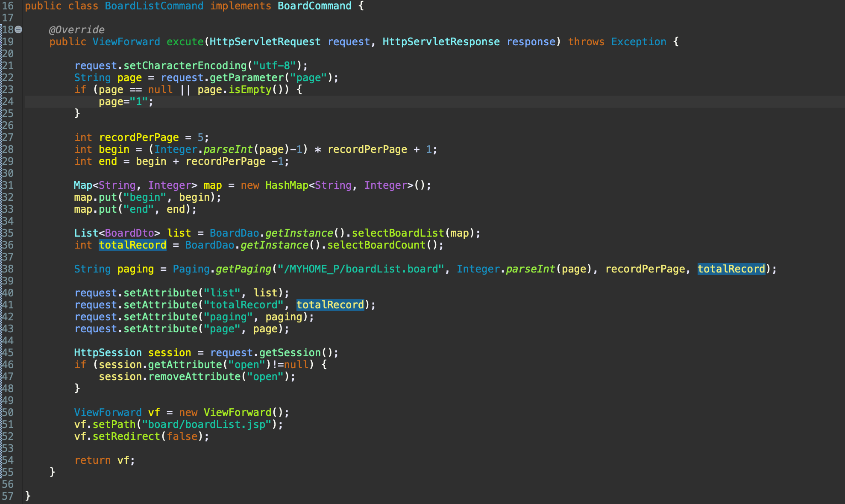
Task: Click the "/MYHOME_P/boardList.board" string literal
Action: 361,269
